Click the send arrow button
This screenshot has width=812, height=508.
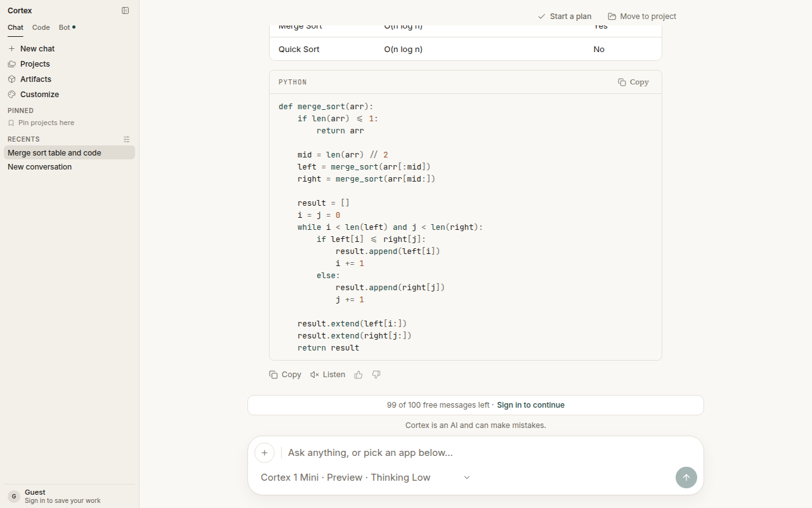click(686, 478)
